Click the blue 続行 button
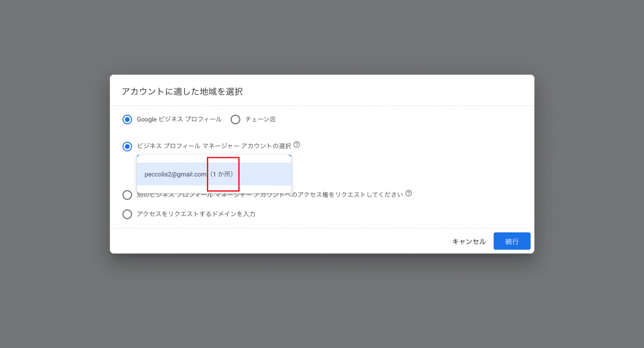644x348 pixels. click(512, 241)
